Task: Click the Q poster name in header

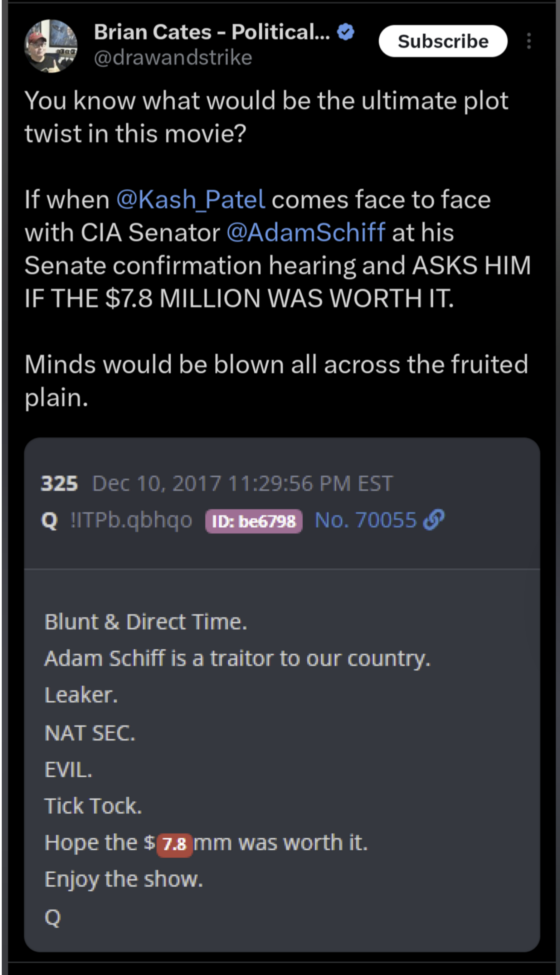Action: (49, 521)
